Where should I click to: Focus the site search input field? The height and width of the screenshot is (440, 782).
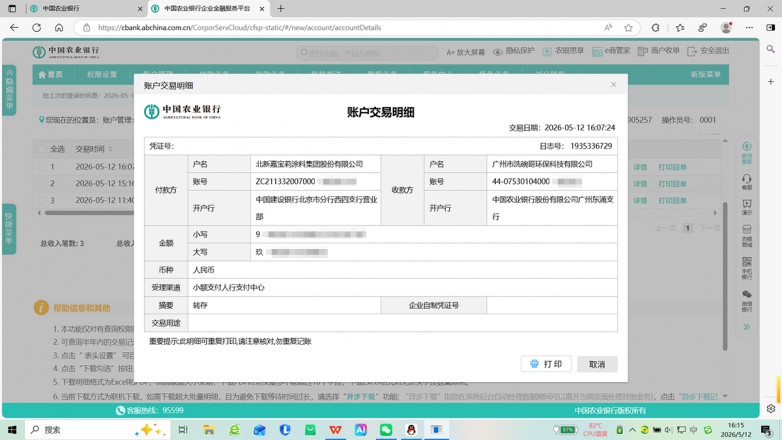368,52
